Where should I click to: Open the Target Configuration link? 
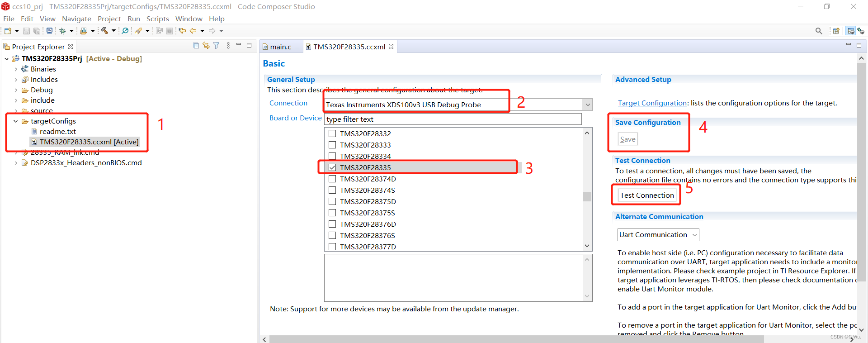point(652,103)
